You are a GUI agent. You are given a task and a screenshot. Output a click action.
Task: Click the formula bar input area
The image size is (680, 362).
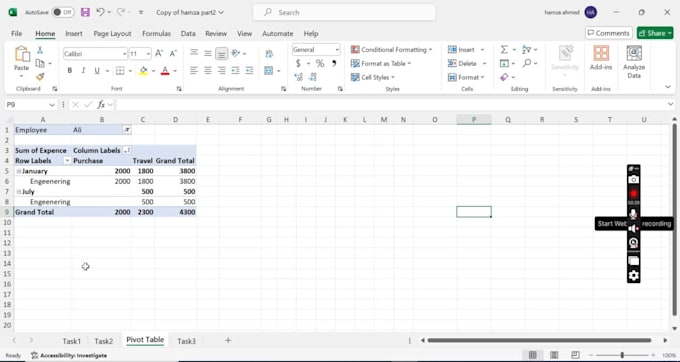[392, 105]
